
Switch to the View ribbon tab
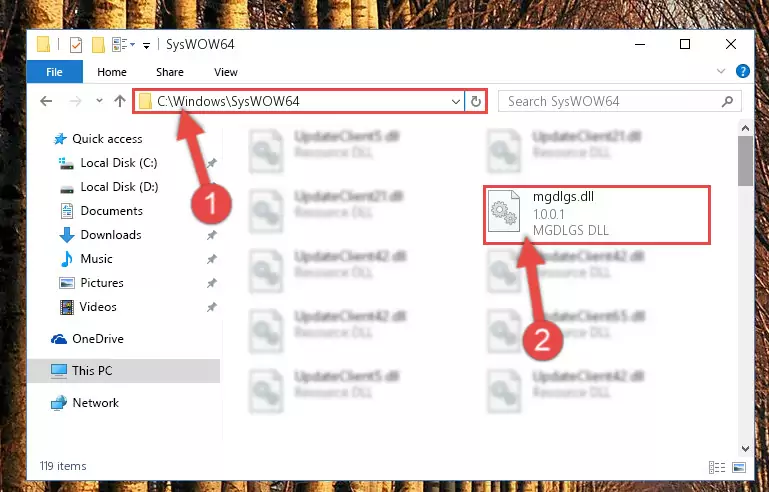[x=226, y=72]
